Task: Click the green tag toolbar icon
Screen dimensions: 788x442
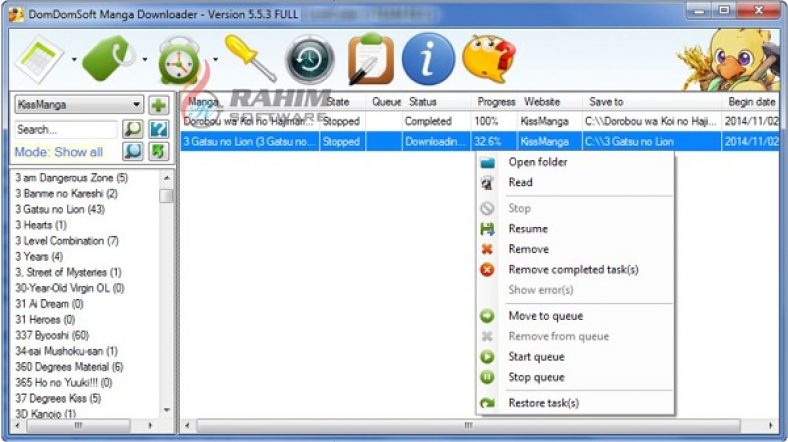Action: 108,59
